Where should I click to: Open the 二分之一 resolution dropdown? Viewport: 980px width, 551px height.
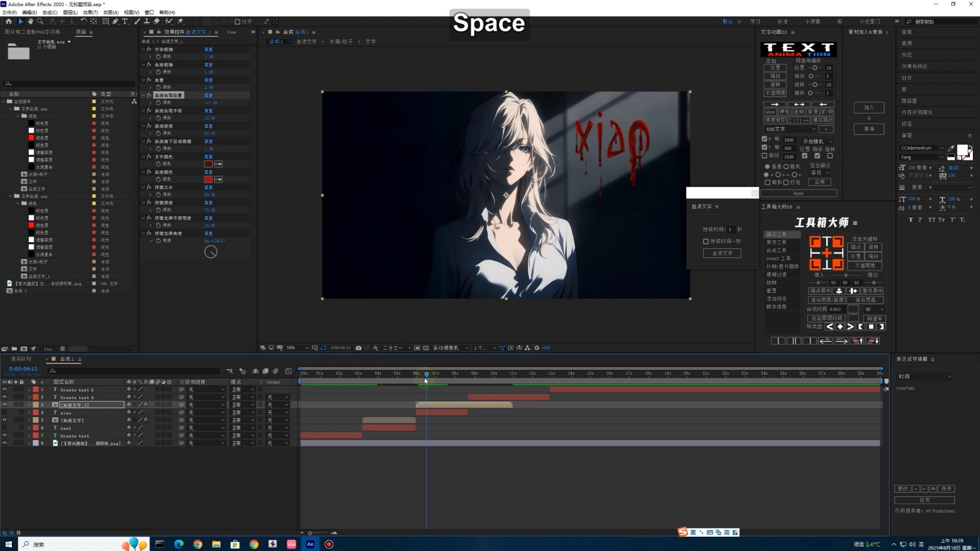pos(396,348)
